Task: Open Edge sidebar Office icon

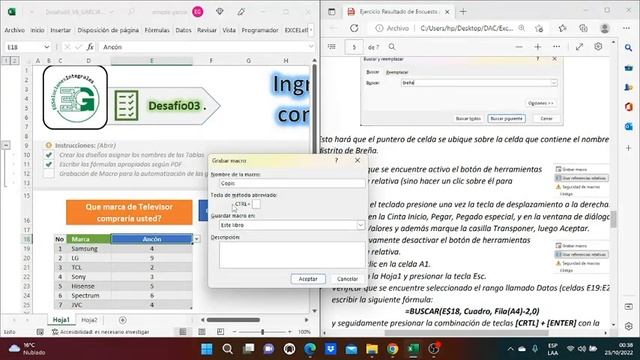Action: [x=629, y=107]
